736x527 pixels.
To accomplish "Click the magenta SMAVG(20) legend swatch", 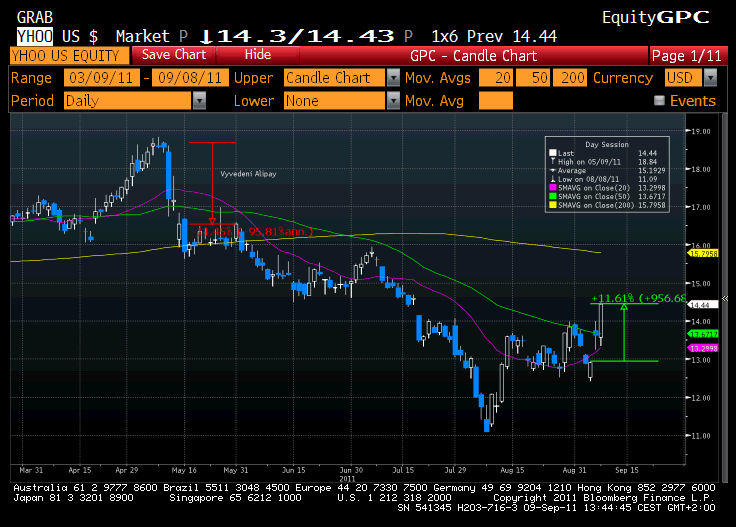I will [552, 188].
